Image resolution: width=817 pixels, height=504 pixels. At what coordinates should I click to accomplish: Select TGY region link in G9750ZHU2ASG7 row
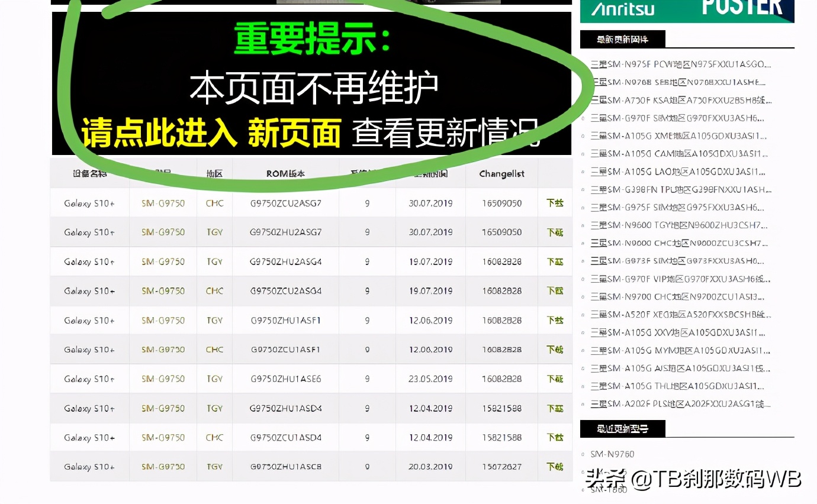tap(214, 232)
